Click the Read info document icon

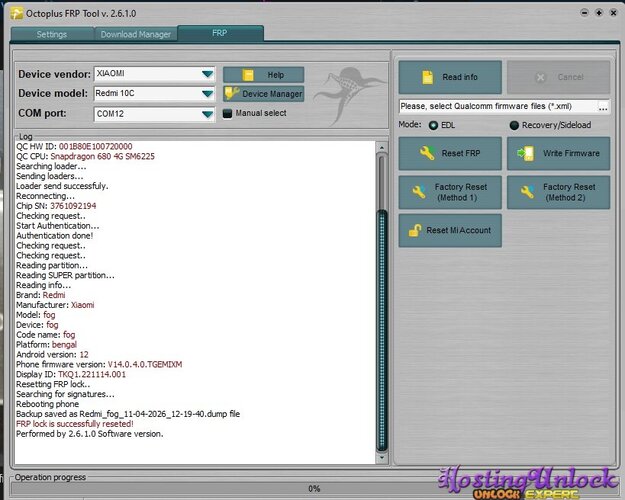click(427, 77)
